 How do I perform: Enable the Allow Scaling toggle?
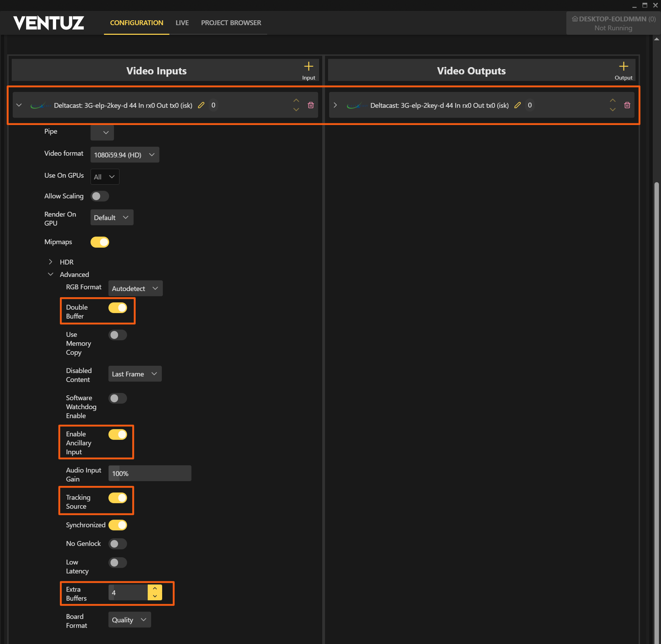coord(100,196)
